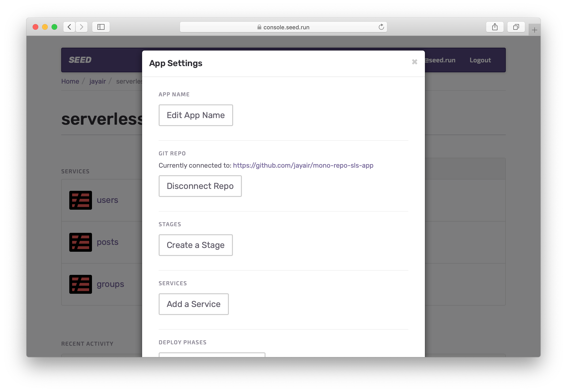Click the groups service icon

pos(80,284)
